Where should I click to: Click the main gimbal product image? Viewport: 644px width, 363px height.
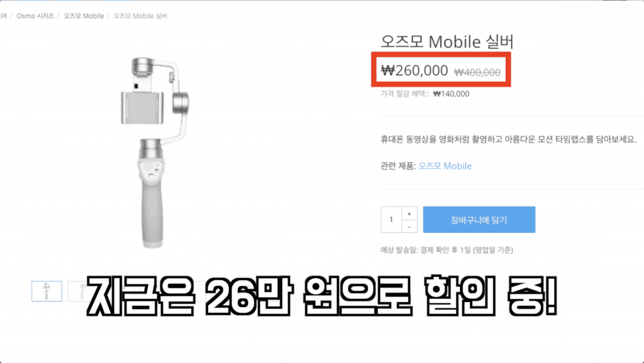[155, 153]
